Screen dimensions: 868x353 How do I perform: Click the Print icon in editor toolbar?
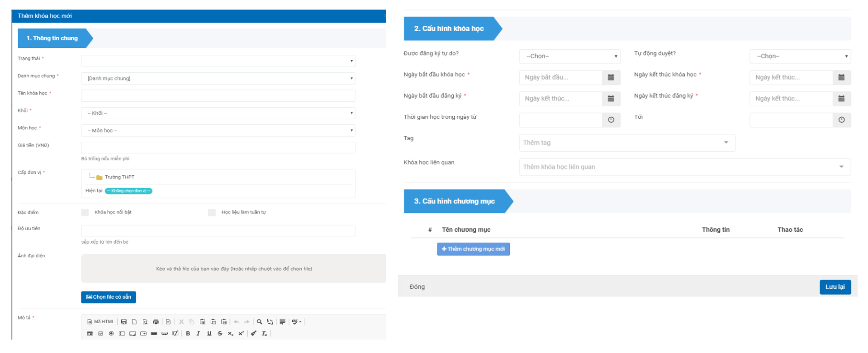(156, 322)
